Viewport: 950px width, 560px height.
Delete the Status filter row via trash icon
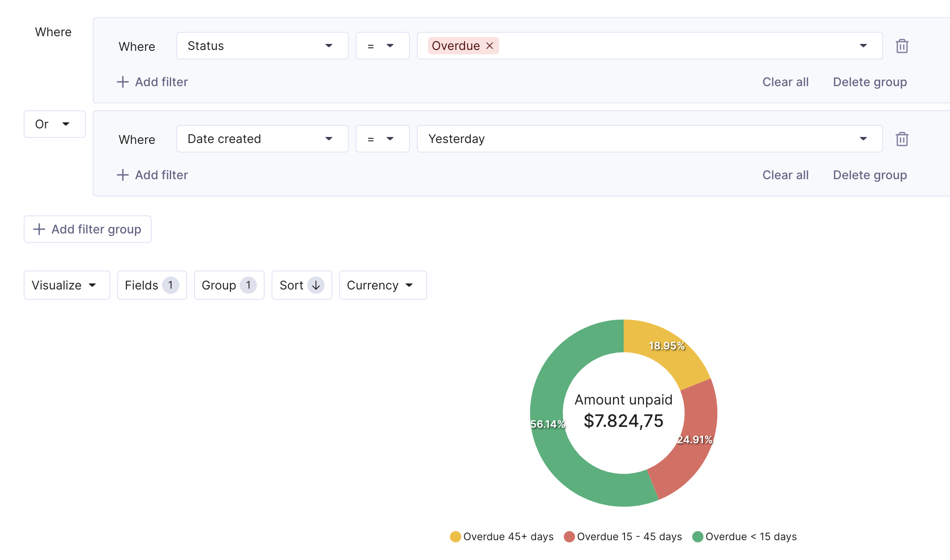pos(902,46)
